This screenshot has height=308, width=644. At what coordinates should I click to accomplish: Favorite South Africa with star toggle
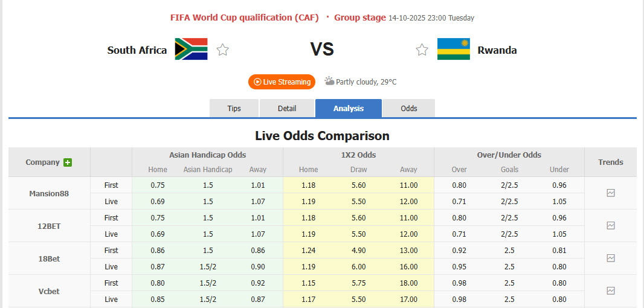[x=223, y=50]
